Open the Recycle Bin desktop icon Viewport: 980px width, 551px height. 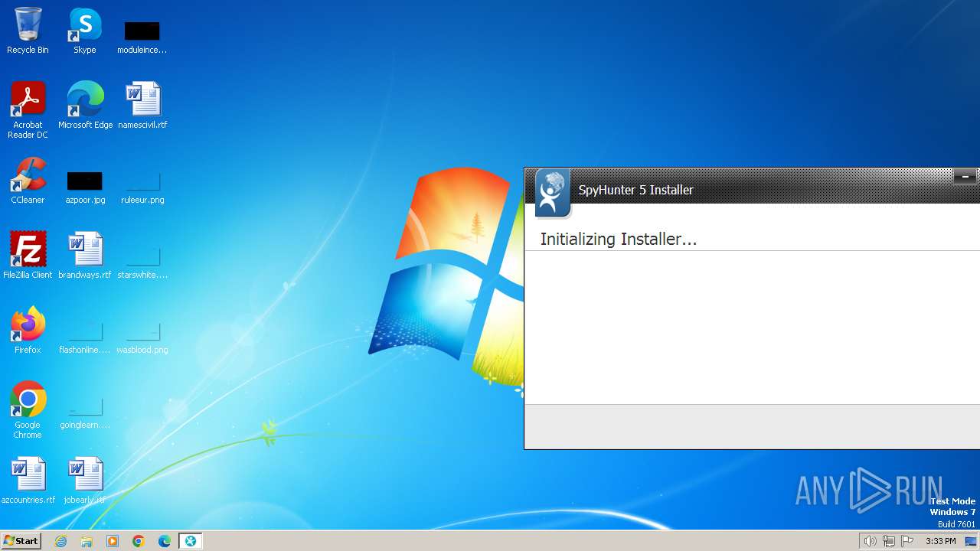28,31
